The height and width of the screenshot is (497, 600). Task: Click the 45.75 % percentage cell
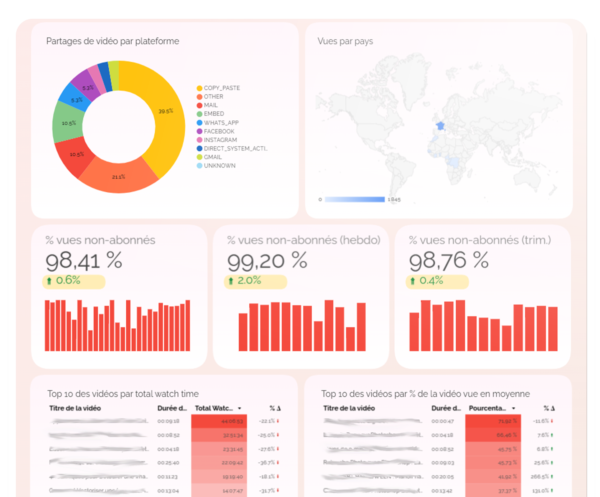(493, 449)
